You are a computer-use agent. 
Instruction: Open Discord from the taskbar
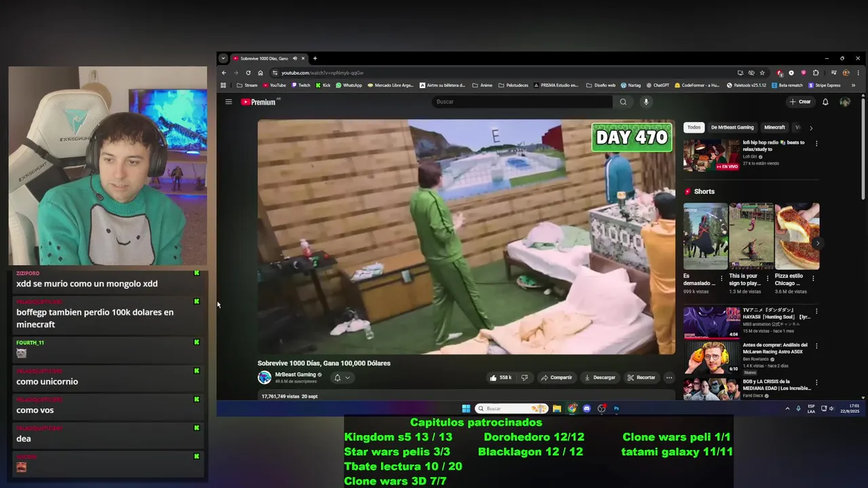[587, 409]
